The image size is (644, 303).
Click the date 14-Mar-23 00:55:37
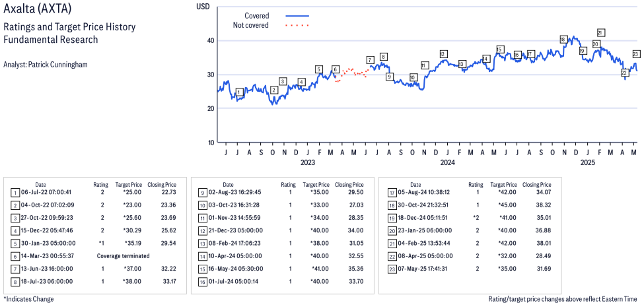pyautogui.click(x=48, y=255)
